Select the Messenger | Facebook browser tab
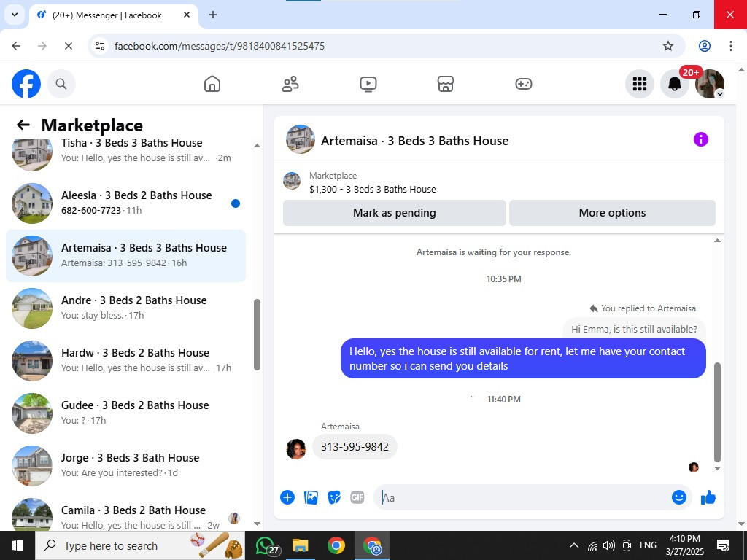 click(113, 15)
